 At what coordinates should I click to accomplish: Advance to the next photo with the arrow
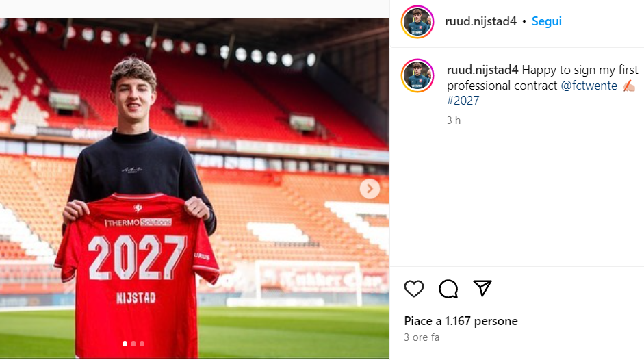coord(370,189)
